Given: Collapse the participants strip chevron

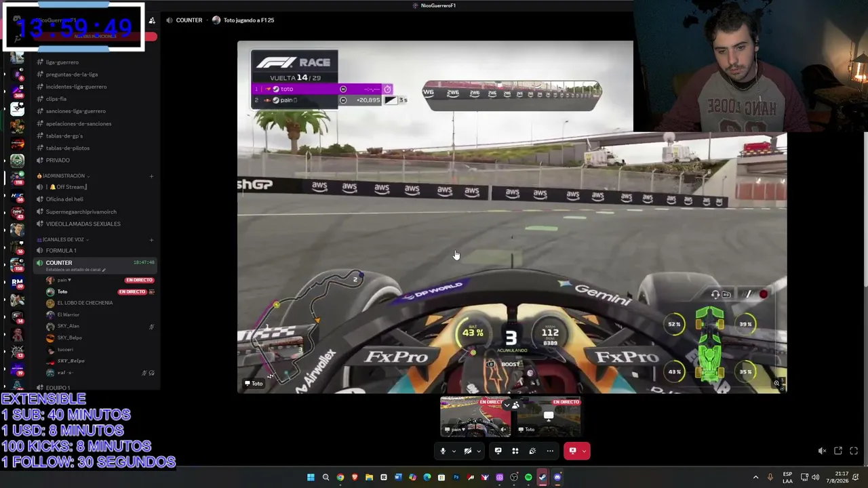Looking at the screenshot, I should tap(506, 405).
